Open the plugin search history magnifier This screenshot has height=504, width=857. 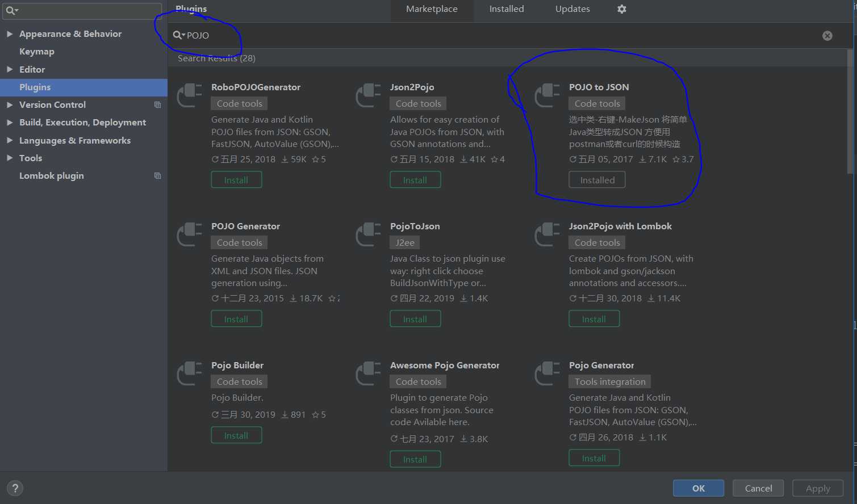point(179,35)
